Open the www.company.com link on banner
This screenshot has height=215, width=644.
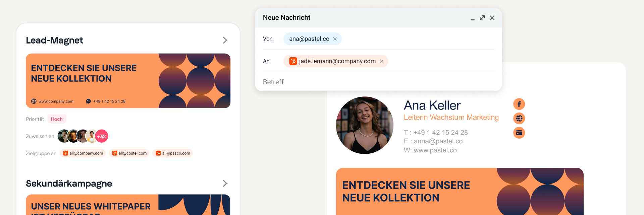tap(56, 101)
